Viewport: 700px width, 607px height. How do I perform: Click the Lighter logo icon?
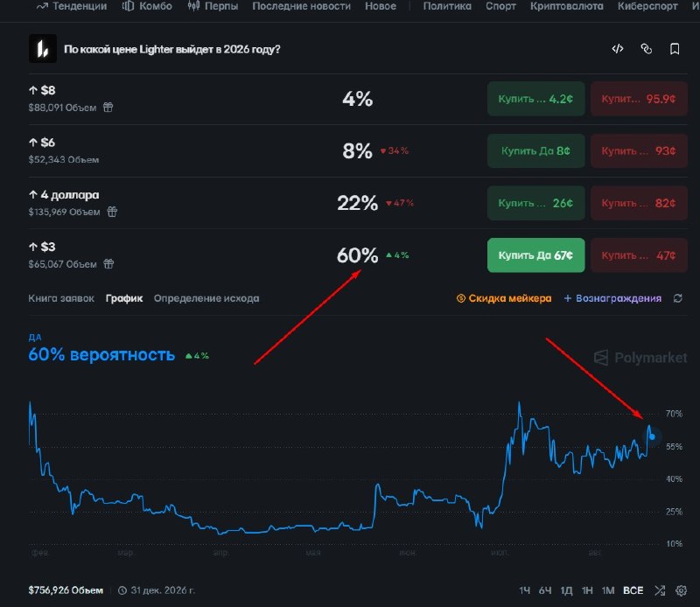coord(43,49)
